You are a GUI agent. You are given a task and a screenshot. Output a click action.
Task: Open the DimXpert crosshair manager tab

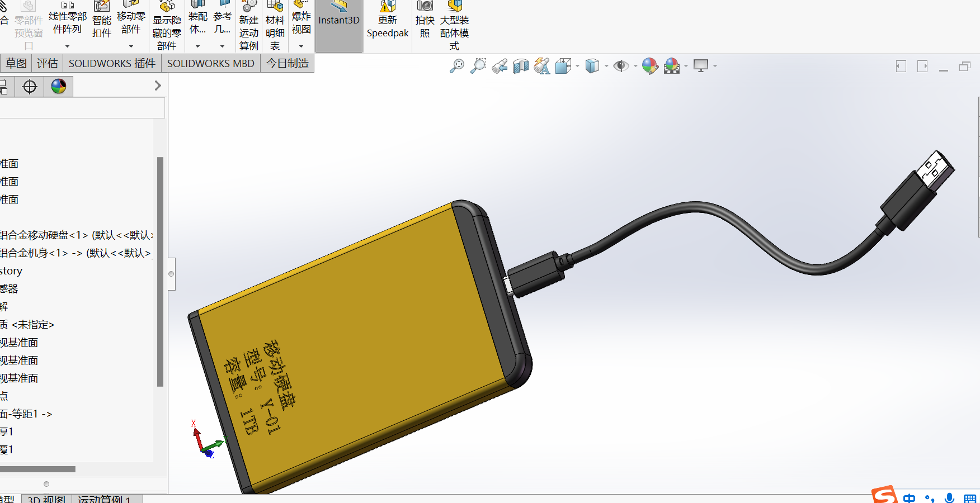coord(30,86)
